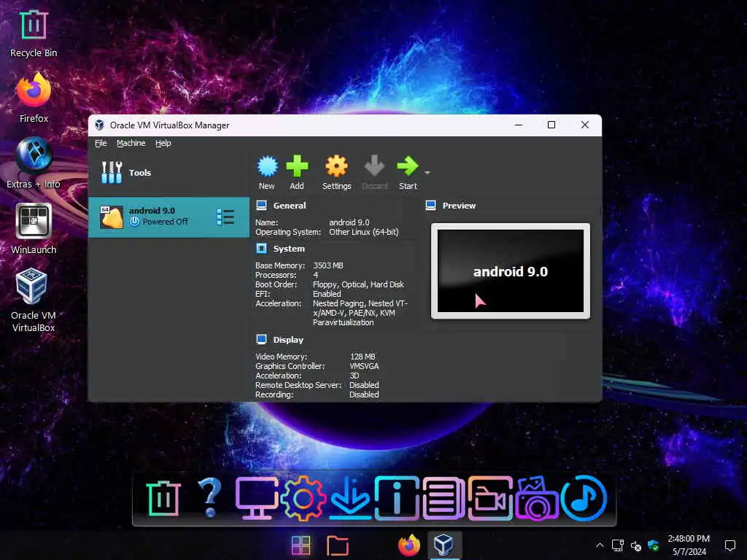Click the Recycle Bin desktop icon

(x=34, y=34)
